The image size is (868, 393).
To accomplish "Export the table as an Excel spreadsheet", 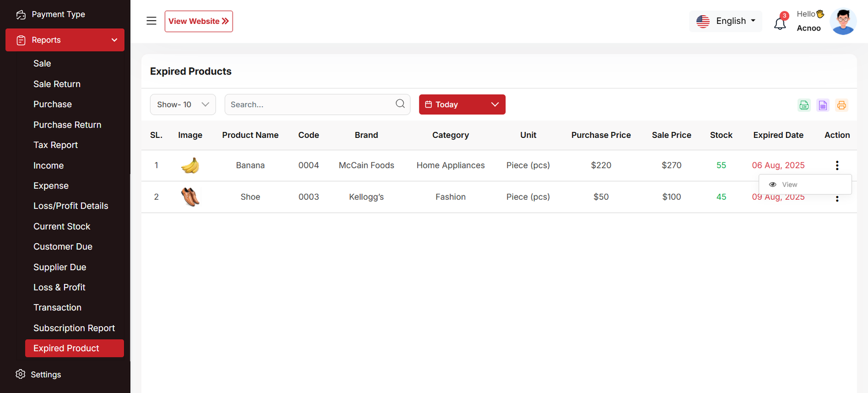I will point(823,105).
